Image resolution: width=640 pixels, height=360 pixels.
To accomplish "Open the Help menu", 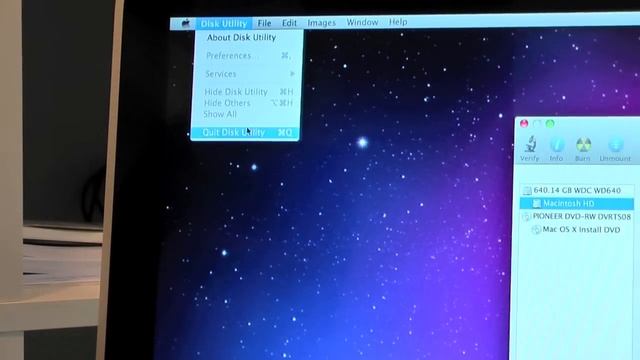I will pos(398,22).
